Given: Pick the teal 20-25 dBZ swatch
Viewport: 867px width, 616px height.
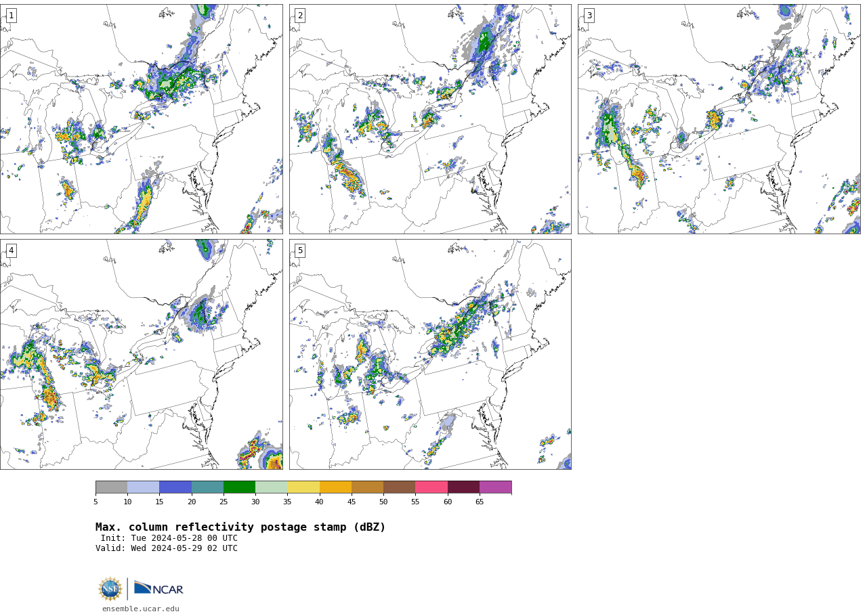Looking at the screenshot, I should pos(207,487).
